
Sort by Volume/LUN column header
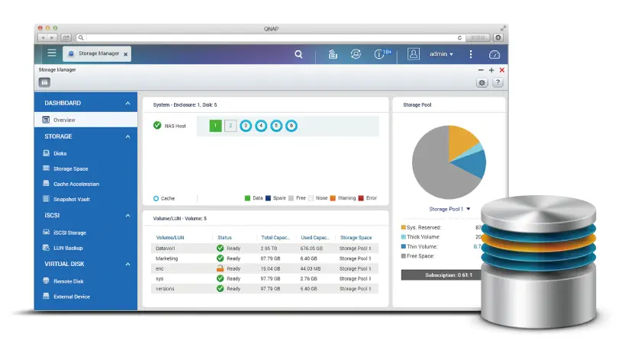click(170, 238)
